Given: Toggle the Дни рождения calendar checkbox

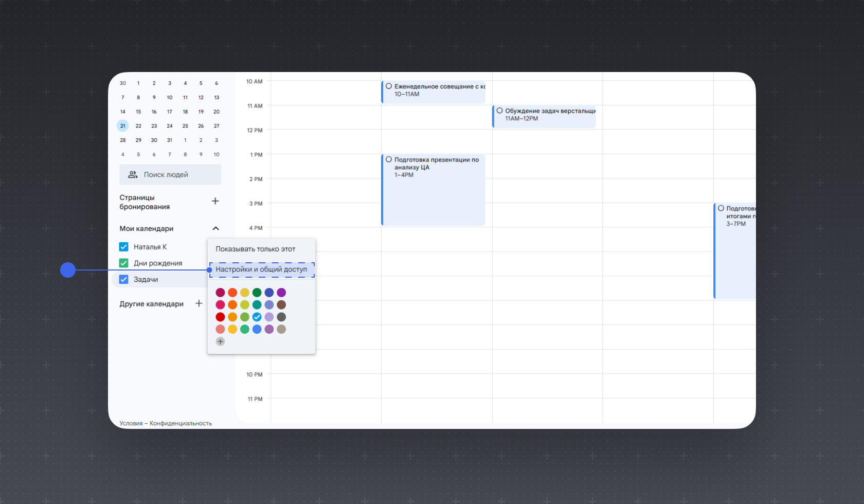Looking at the screenshot, I should (123, 263).
